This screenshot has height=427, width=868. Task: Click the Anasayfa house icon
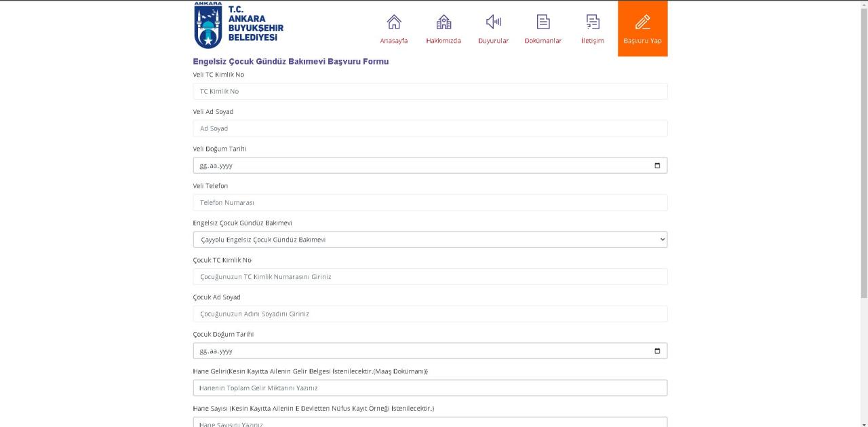(394, 22)
